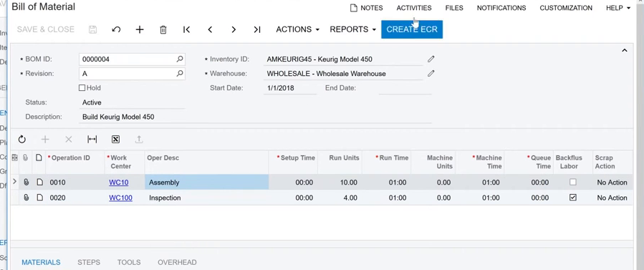
Task: Open work center WC100 link
Action: click(x=121, y=198)
